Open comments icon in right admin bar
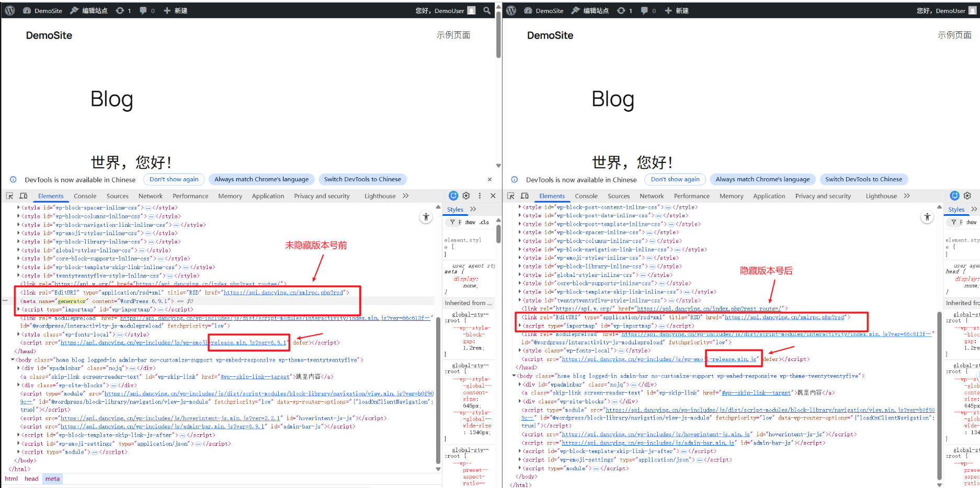 click(648, 10)
